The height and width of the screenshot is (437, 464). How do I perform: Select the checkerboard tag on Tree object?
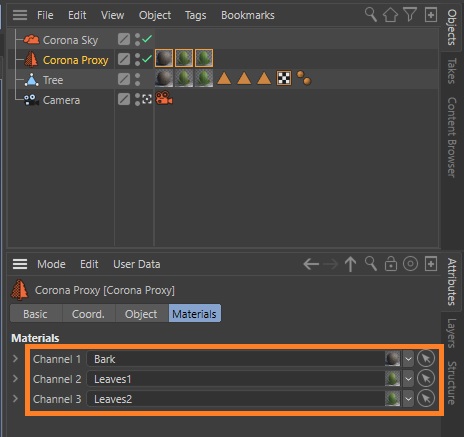click(284, 79)
